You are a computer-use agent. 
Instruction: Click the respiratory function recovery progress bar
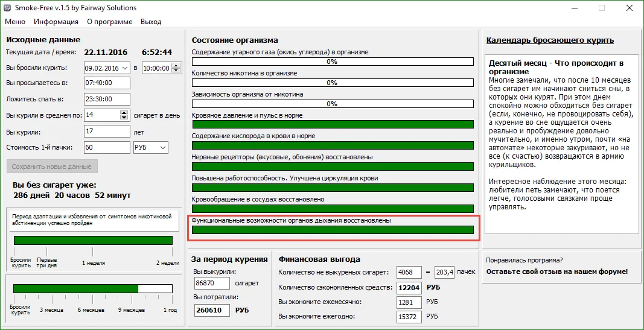pos(333,230)
